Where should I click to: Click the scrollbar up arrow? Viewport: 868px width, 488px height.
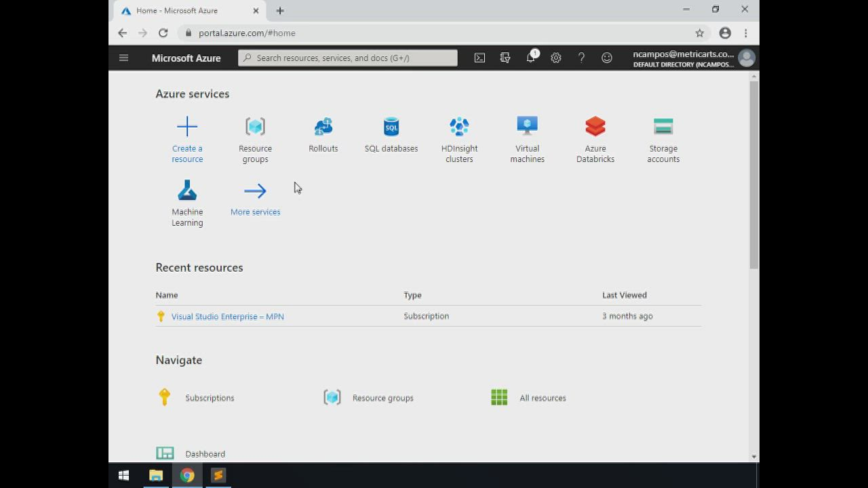pos(754,77)
